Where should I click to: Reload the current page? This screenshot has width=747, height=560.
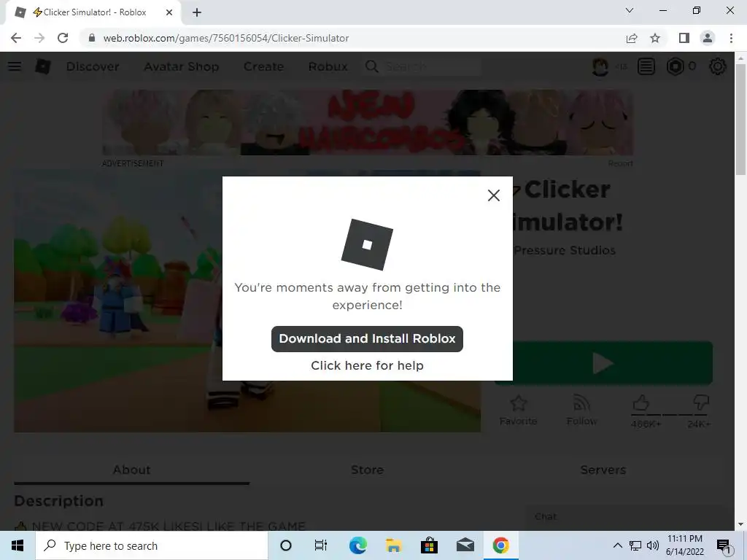(x=63, y=38)
